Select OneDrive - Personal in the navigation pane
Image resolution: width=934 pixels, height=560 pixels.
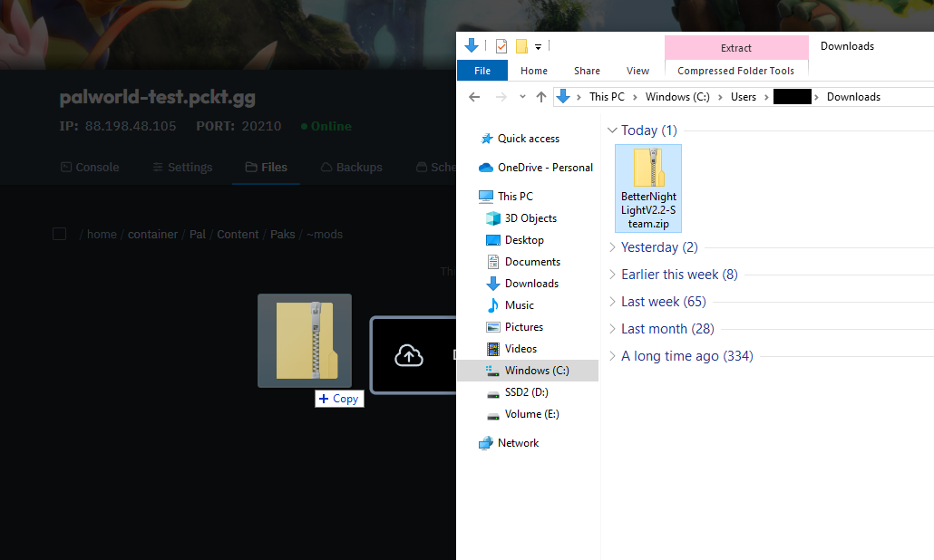point(545,168)
